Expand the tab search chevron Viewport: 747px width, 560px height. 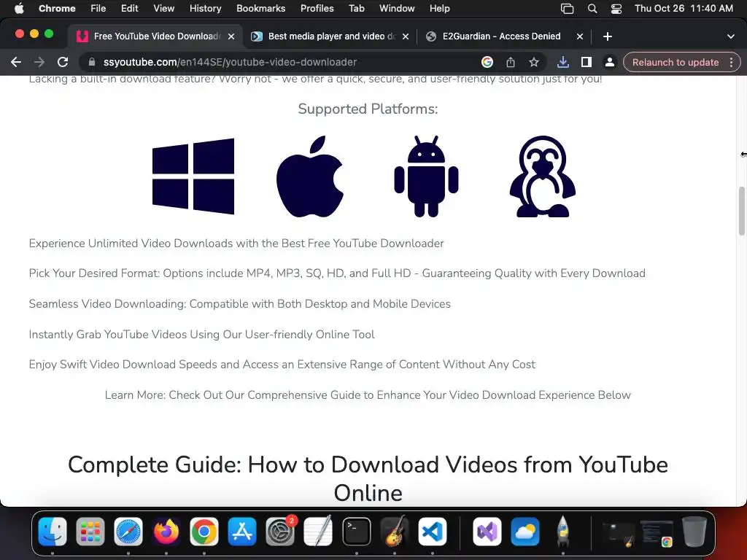point(730,36)
